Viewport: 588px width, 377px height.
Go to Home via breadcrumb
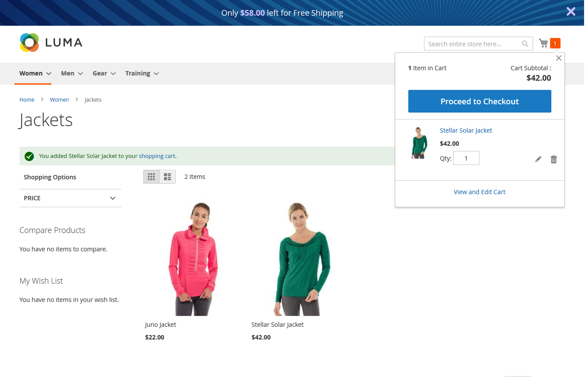(27, 100)
